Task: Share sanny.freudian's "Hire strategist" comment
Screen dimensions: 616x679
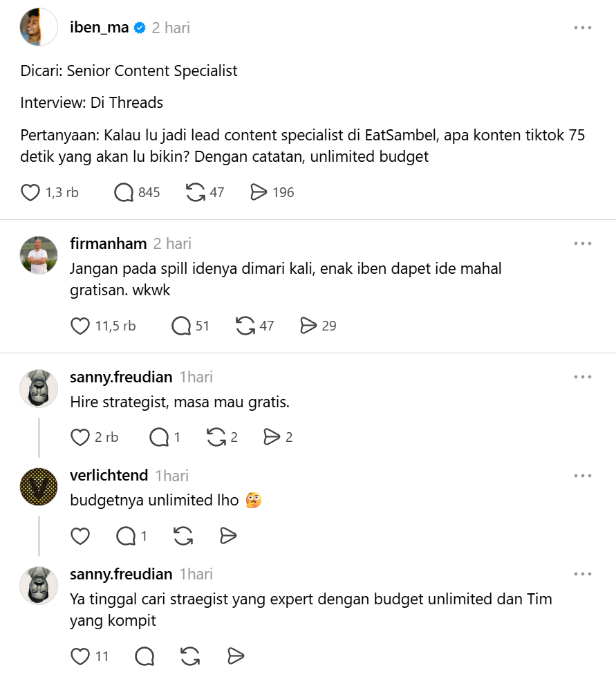Action: tap(272, 437)
